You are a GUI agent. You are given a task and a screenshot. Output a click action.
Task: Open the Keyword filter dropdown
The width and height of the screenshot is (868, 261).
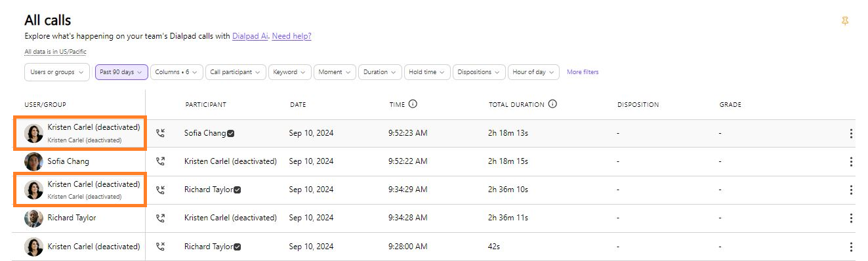(290, 72)
